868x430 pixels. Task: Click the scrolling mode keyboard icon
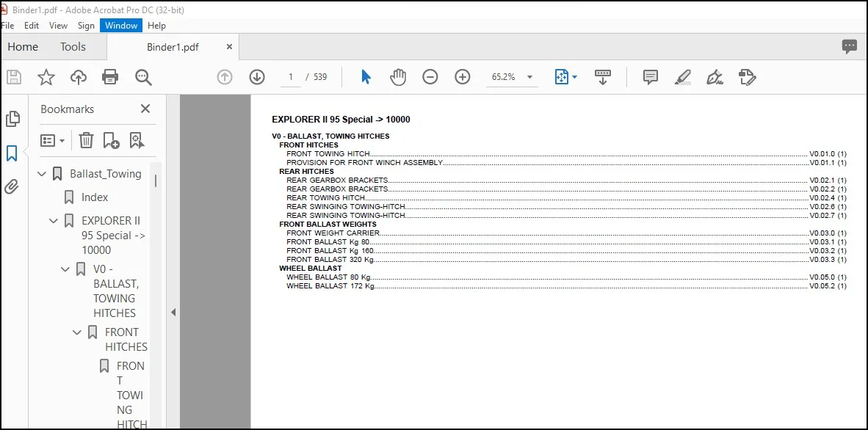(x=603, y=77)
